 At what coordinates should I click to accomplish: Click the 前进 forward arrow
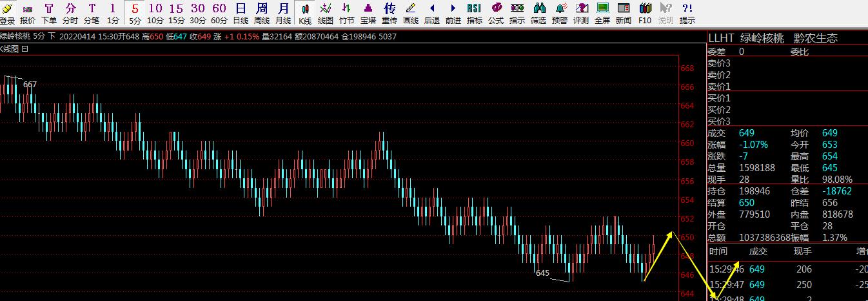(453, 13)
